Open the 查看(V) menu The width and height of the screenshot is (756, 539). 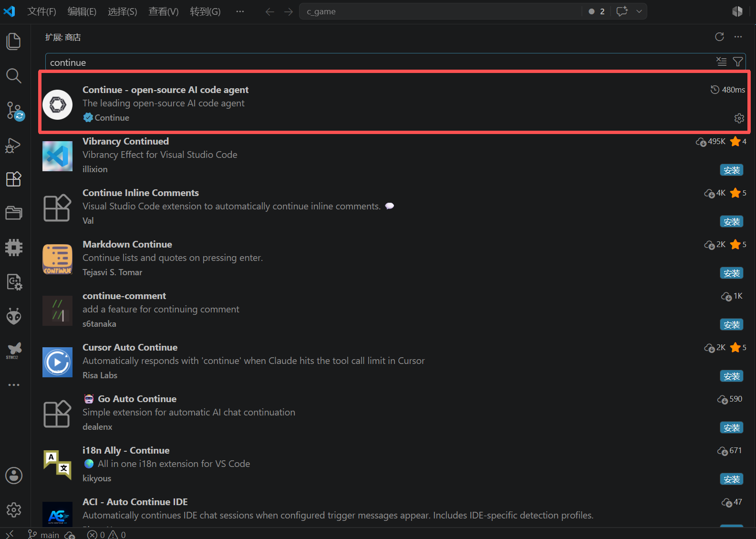click(164, 11)
